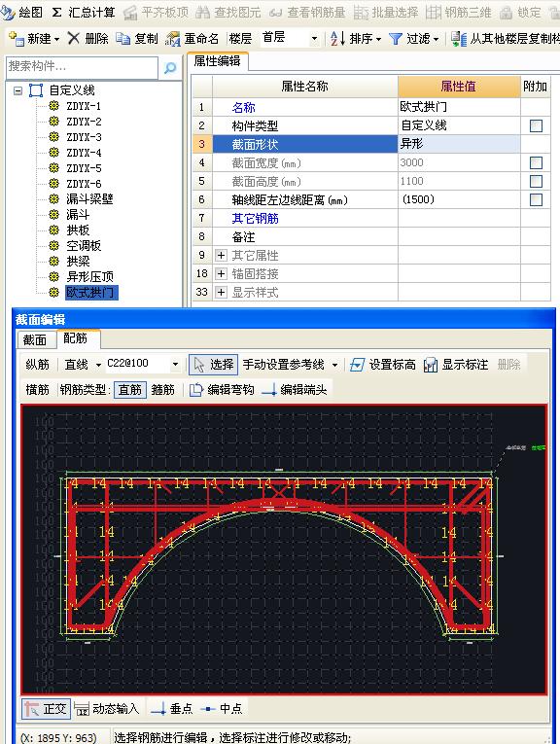Image resolution: width=560 pixels, height=744 pixels.
Task: Click the 删除 X icon
Action: (x=74, y=39)
